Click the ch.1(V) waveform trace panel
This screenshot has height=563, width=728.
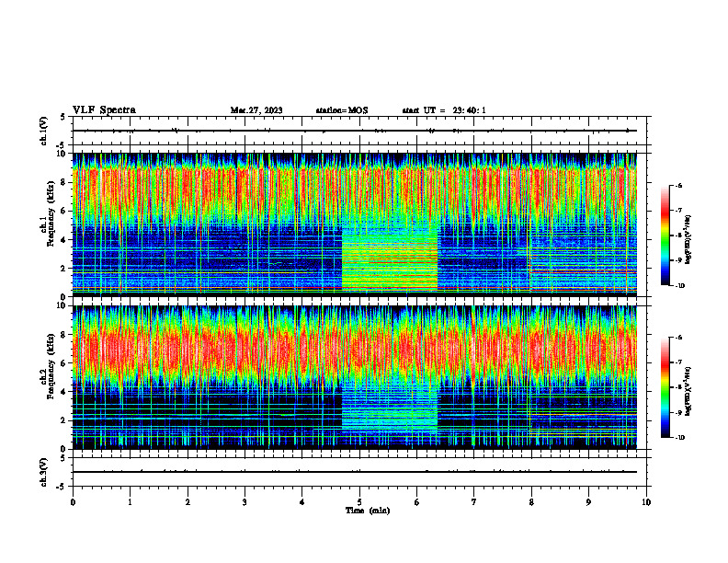(x=359, y=131)
